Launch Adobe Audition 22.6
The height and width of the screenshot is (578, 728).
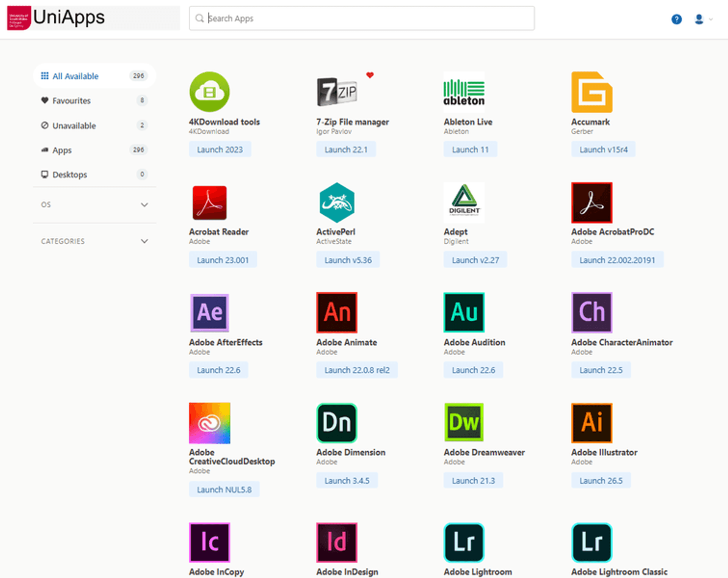click(473, 370)
